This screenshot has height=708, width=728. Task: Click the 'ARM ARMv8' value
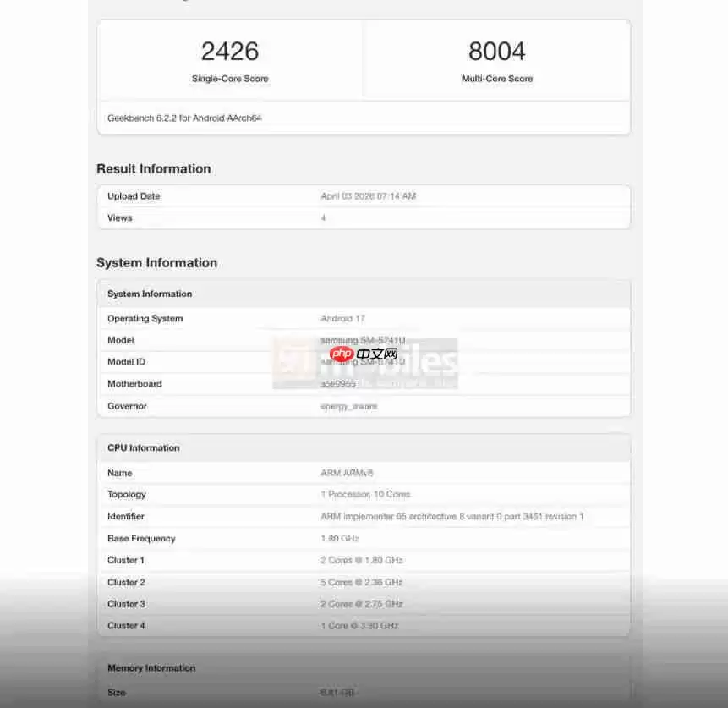click(347, 473)
